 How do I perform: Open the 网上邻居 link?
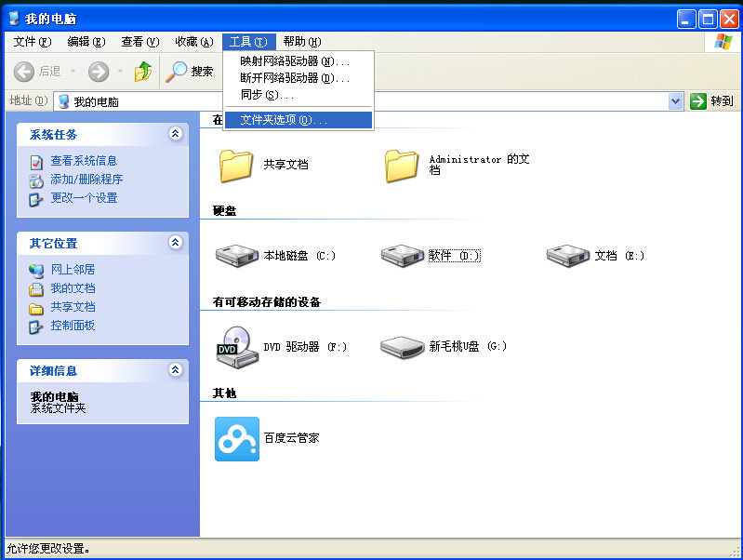pyautogui.click(x=73, y=270)
